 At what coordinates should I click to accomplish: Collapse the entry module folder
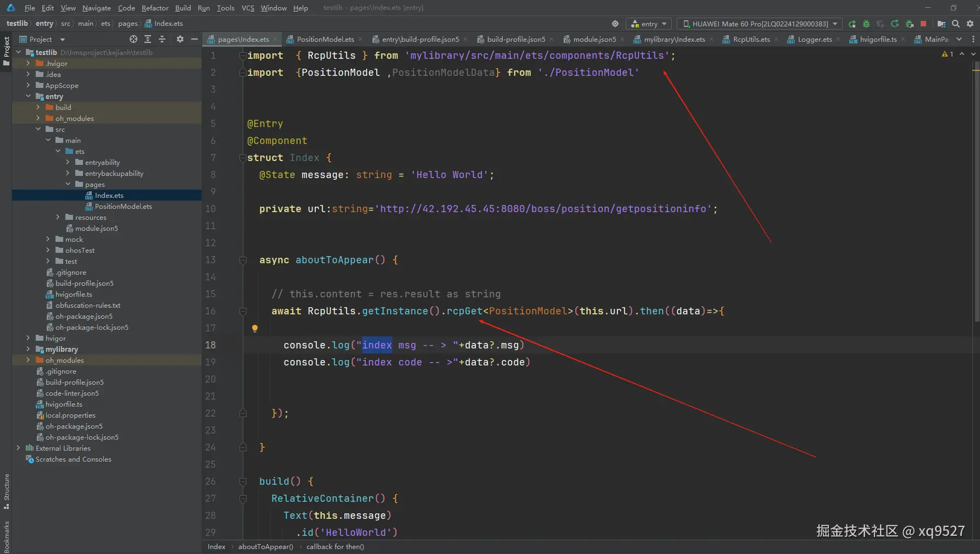[x=28, y=96]
